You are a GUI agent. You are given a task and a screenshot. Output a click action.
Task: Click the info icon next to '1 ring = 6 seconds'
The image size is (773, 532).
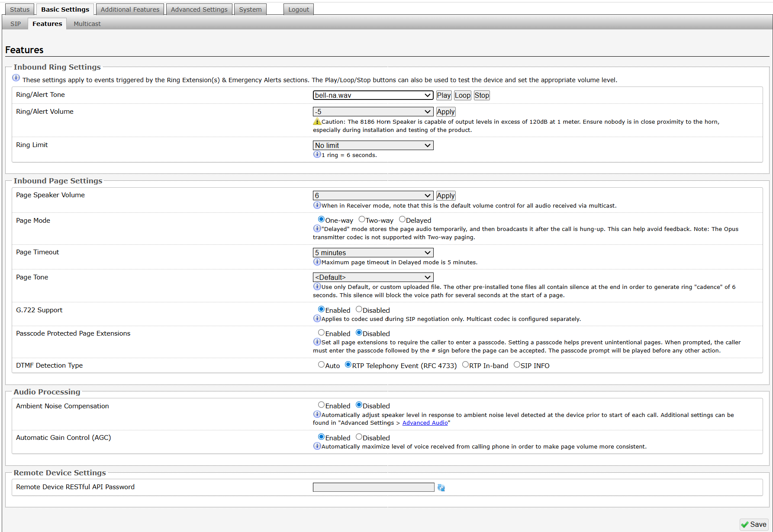click(317, 154)
